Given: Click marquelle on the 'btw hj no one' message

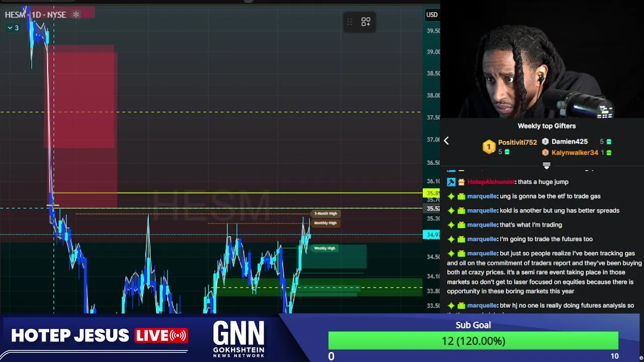Looking at the screenshot, I should pos(482,306).
